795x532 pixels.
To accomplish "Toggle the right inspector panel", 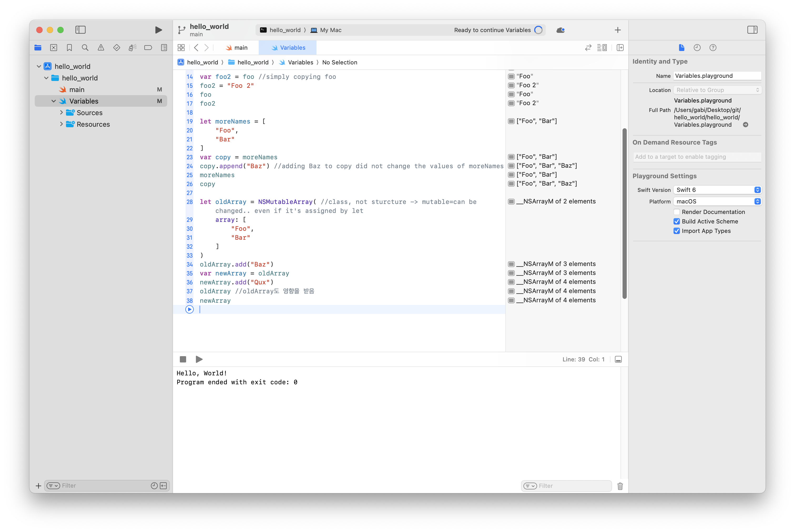I will click(752, 30).
